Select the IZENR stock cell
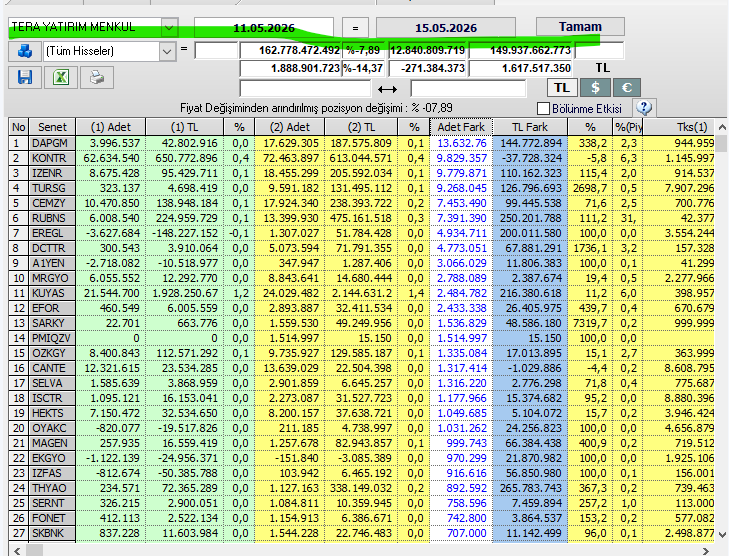 [52, 173]
